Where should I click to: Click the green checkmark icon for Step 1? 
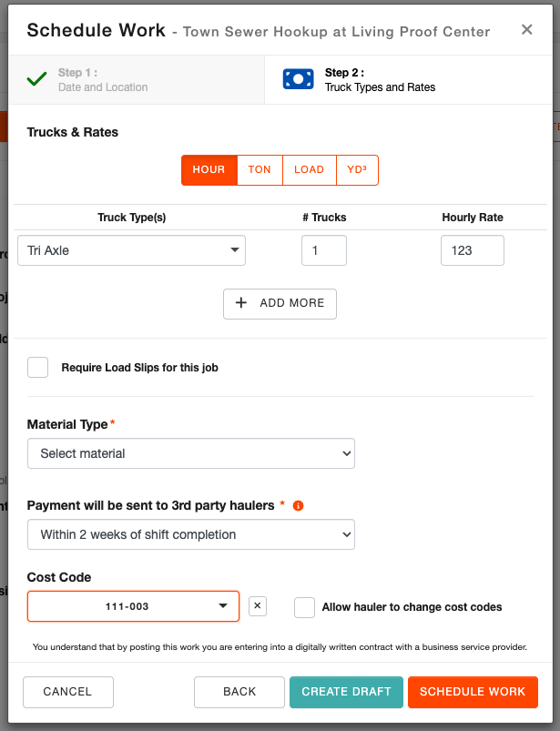[36, 79]
